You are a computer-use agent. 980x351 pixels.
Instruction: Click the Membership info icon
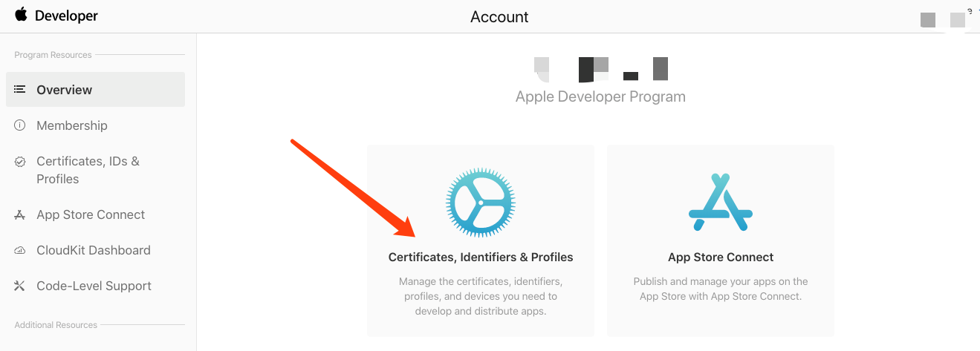(20, 125)
